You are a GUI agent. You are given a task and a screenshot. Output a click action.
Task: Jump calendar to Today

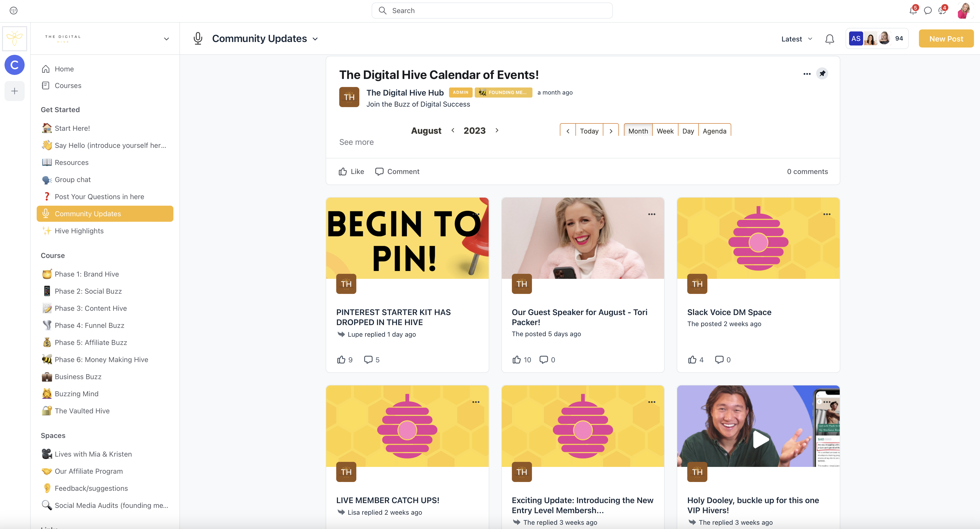[589, 130]
